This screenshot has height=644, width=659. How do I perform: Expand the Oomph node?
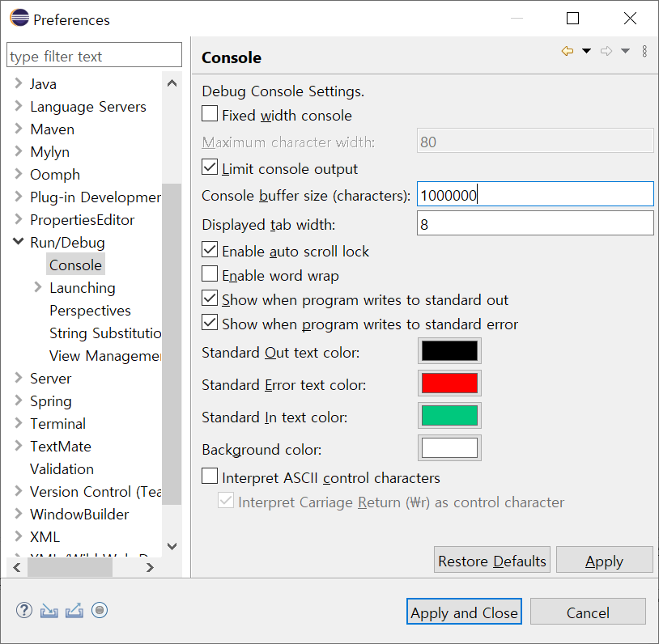tap(18, 174)
